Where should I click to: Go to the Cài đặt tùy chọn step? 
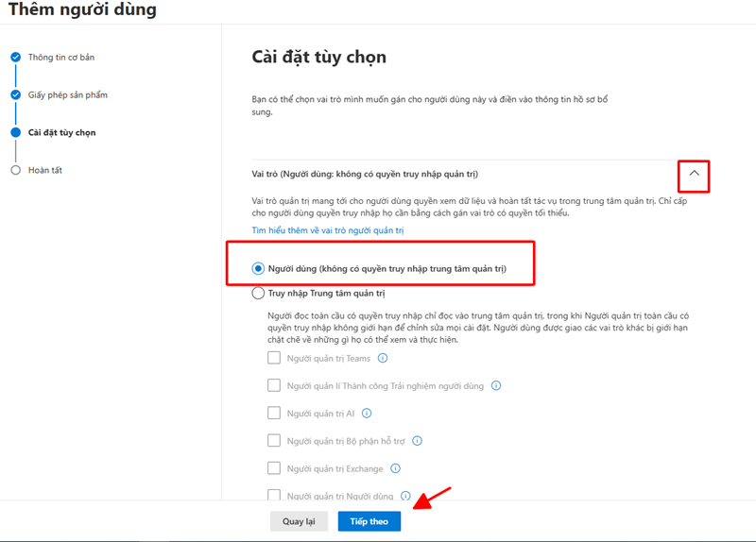pyautogui.click(x=61, y=133)
